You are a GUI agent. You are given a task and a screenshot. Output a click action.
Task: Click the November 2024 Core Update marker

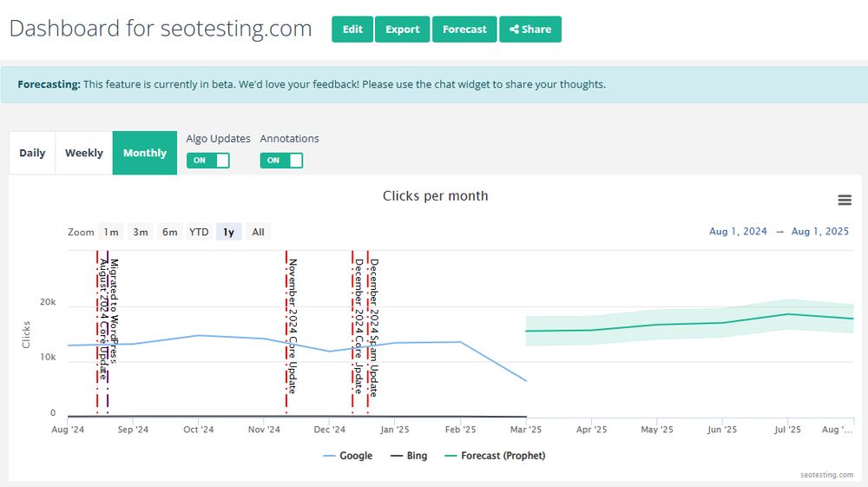tap(286, 332)
